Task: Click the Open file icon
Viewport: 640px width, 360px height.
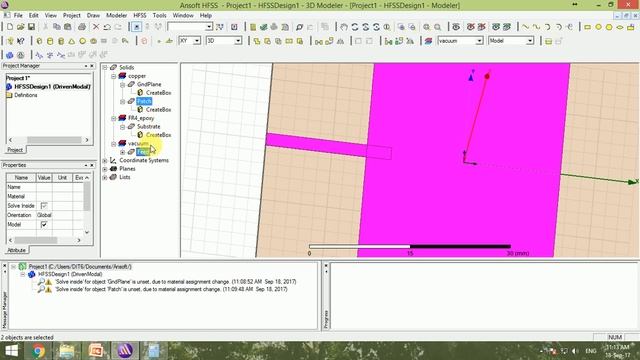Action: click(20, 27)
